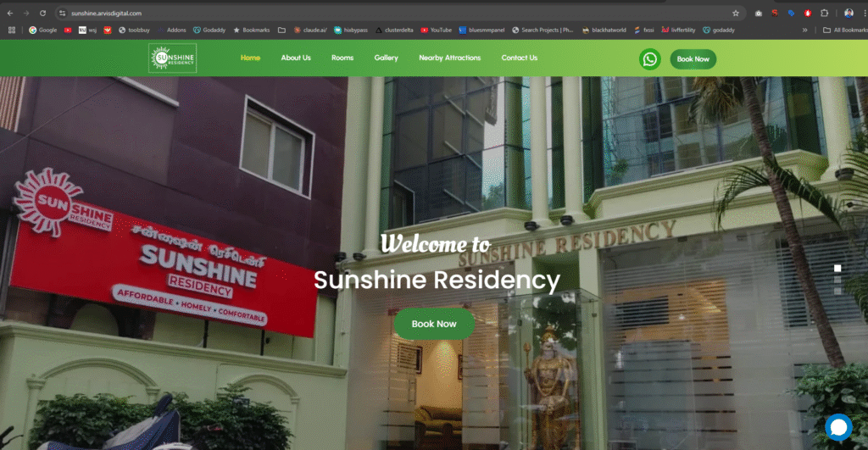
Task: Go to the Gallery page
Action: [x=386, y=58]
